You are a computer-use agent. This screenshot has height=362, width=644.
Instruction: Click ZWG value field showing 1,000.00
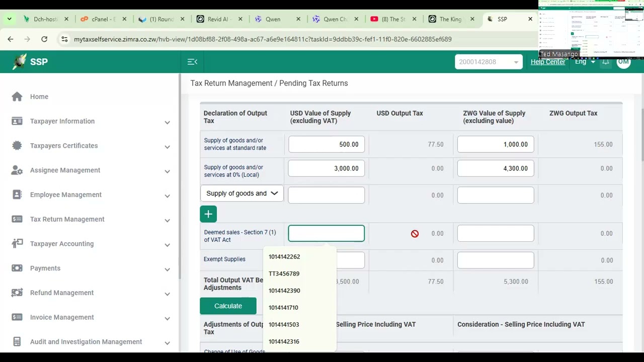pyautogui.click(x=496, y=144)
